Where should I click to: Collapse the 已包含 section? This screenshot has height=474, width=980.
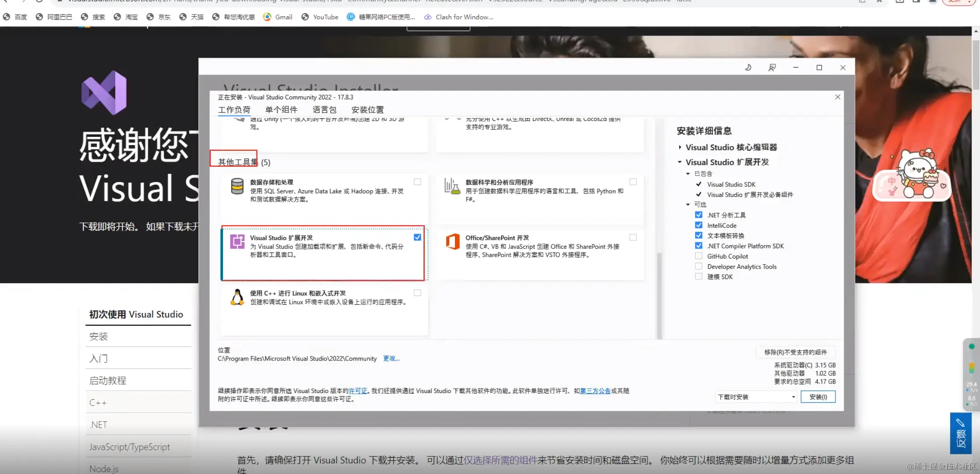[x=688, y=174]
